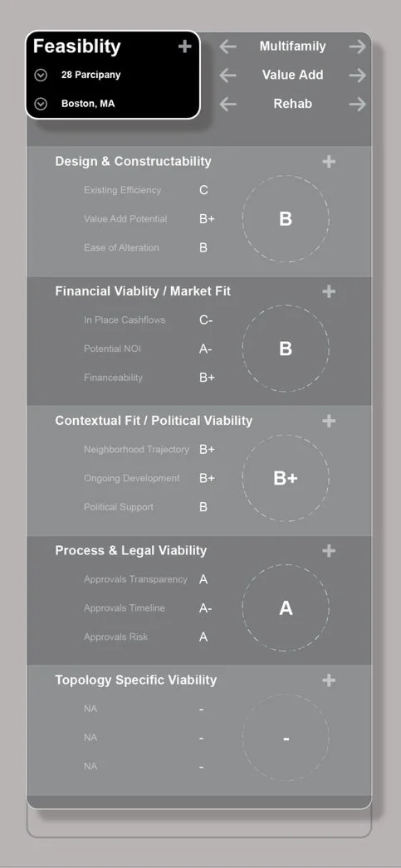The height and width of the screenshot is (868, 401).
Task: Expand Process & Legal Viability plus icon
Action: click(x=329, y=550)
